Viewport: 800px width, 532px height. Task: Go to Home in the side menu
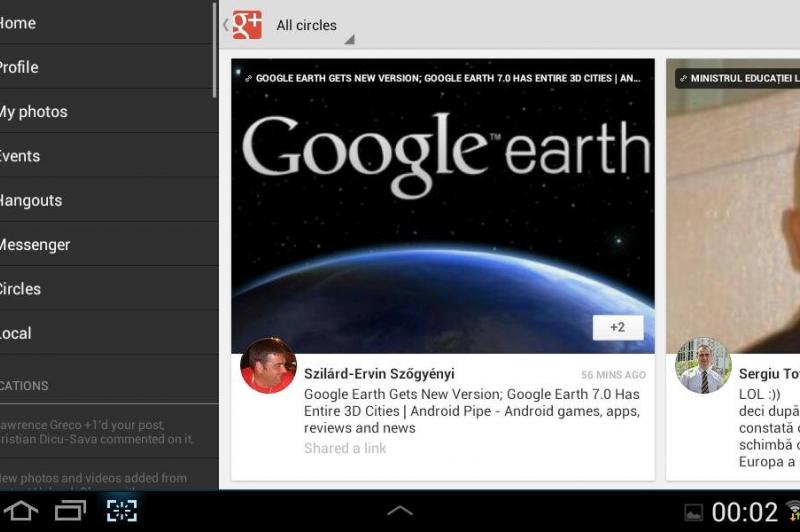pyautogui.click(x=107, y=22)
